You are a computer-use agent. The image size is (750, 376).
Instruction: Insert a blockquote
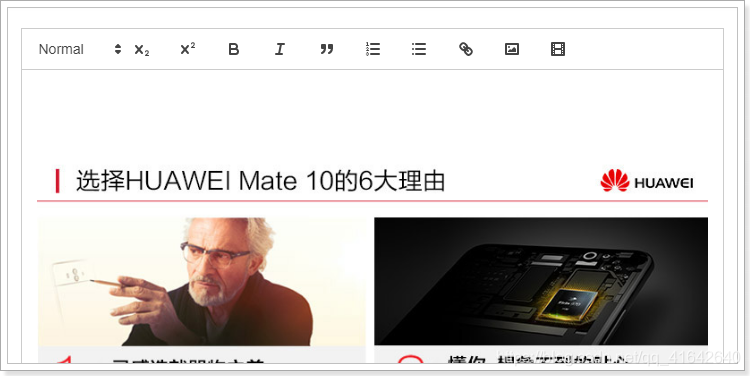click(327, 49)
